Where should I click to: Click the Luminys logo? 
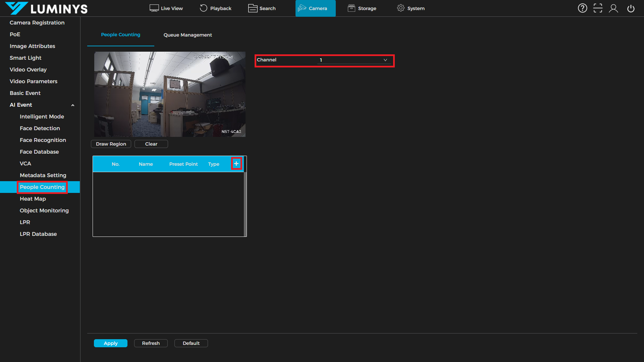[46, 8]
